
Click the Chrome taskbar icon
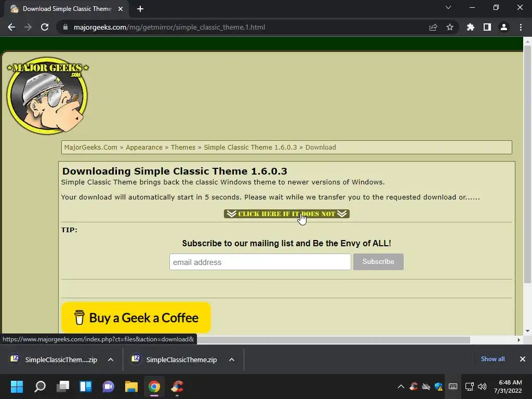[x=154, y=387]
